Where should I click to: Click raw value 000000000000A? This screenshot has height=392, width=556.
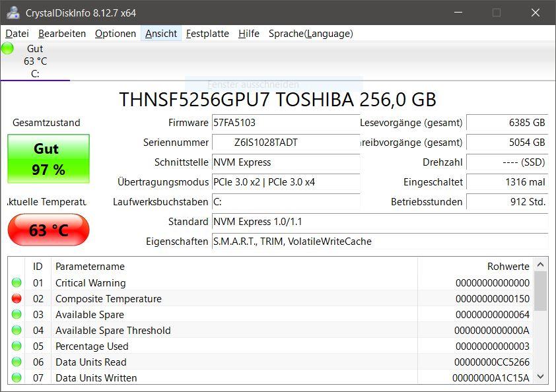click(x=492, y=331)
